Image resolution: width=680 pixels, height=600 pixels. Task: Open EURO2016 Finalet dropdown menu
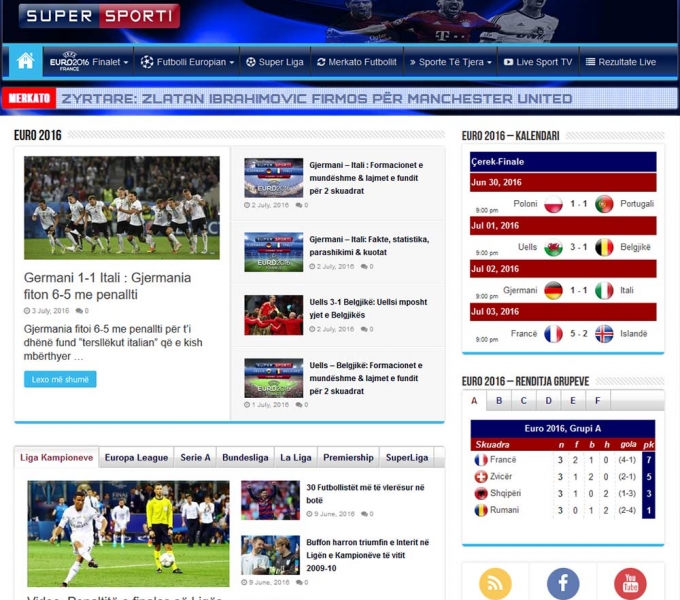[x=89, y=62]
